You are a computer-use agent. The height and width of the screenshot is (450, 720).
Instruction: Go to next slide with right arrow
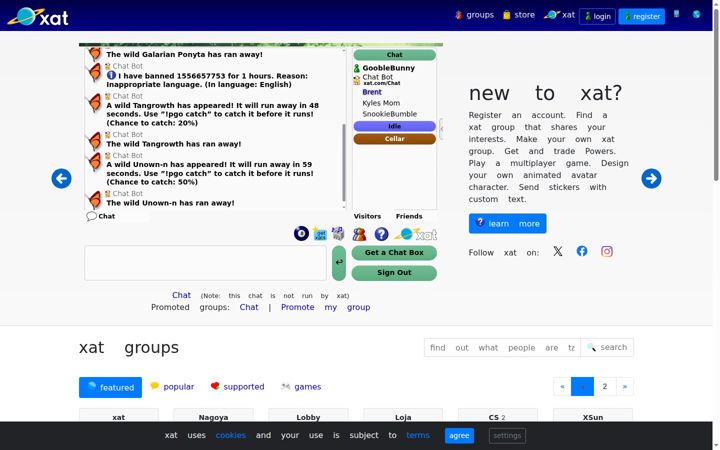coord(651,178)
